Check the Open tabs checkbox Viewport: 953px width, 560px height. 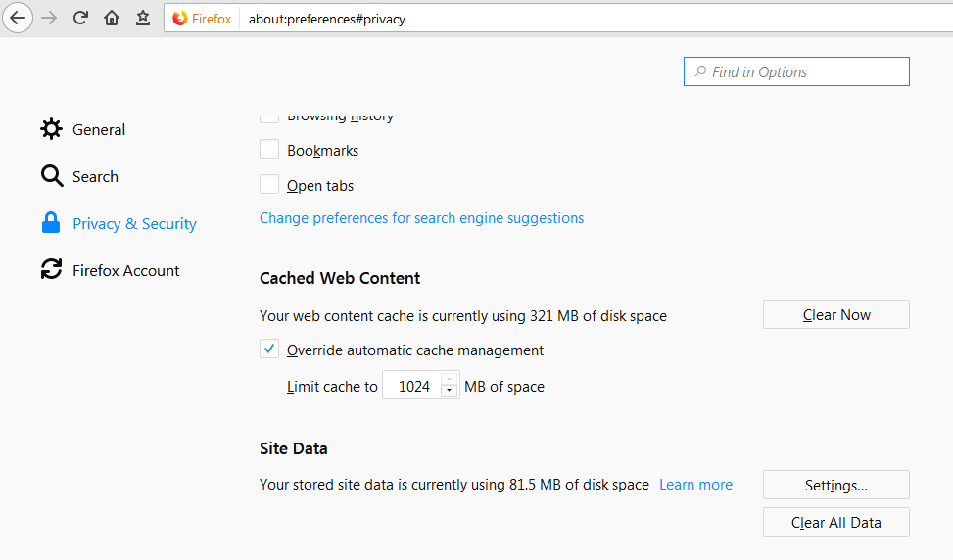269,184
